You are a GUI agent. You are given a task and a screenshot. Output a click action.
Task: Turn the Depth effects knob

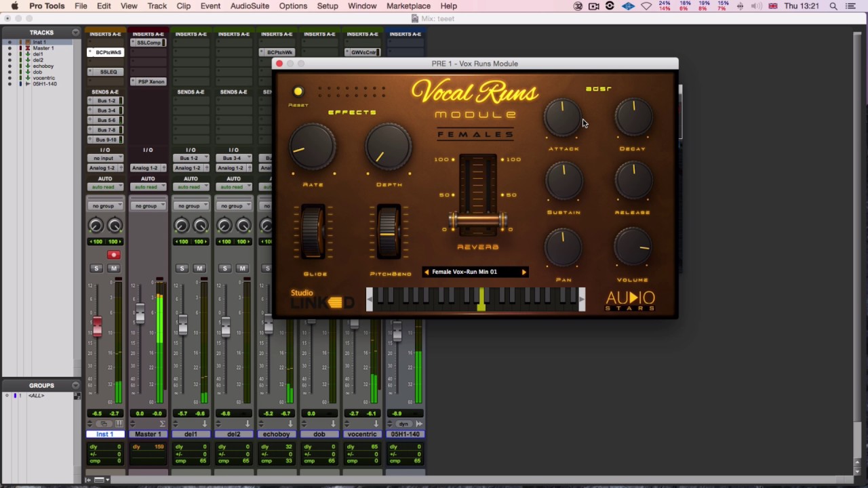click(x=389, y=147)
